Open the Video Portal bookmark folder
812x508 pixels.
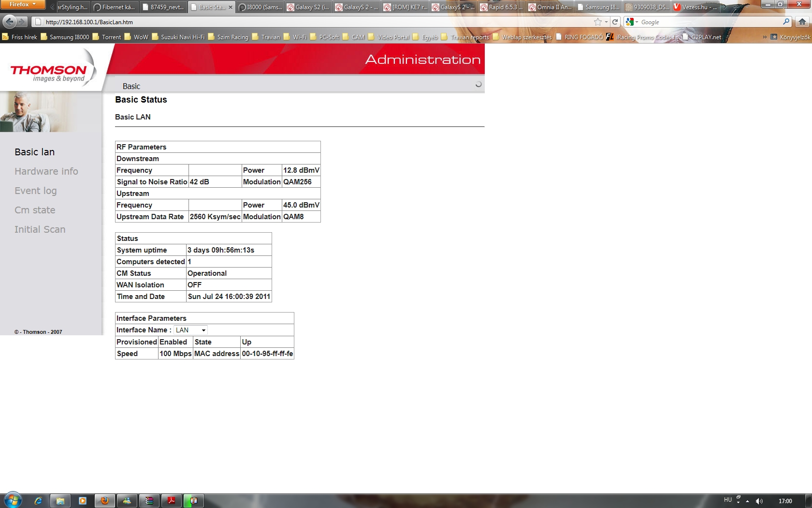(389, 37)
